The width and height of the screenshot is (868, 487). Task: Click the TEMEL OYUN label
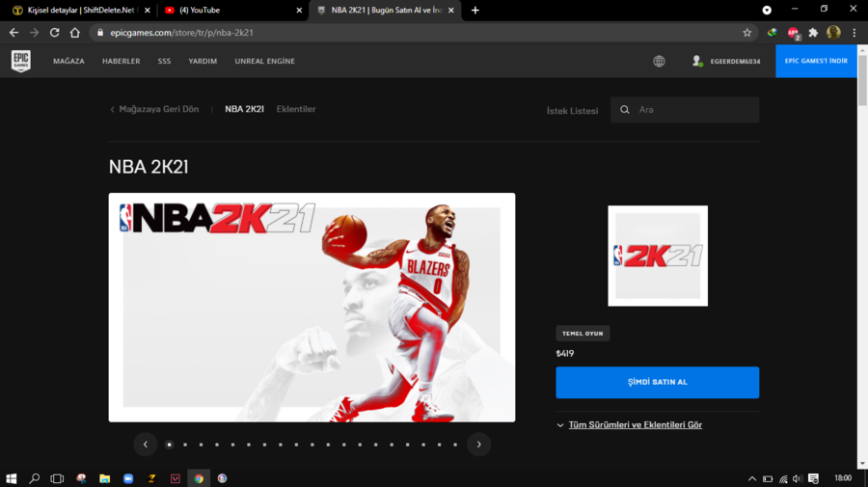(x=583, y=333)
